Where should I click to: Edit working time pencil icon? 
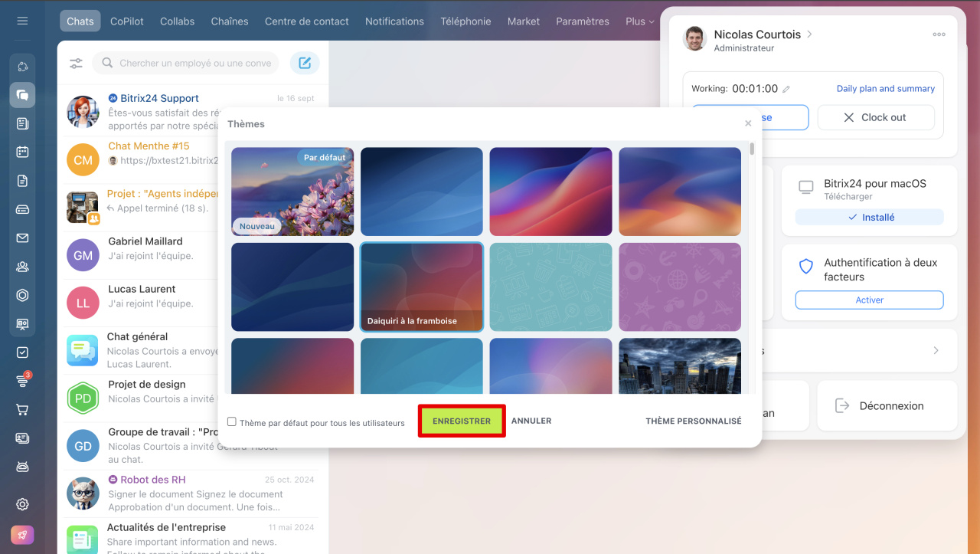click(786, 89)
